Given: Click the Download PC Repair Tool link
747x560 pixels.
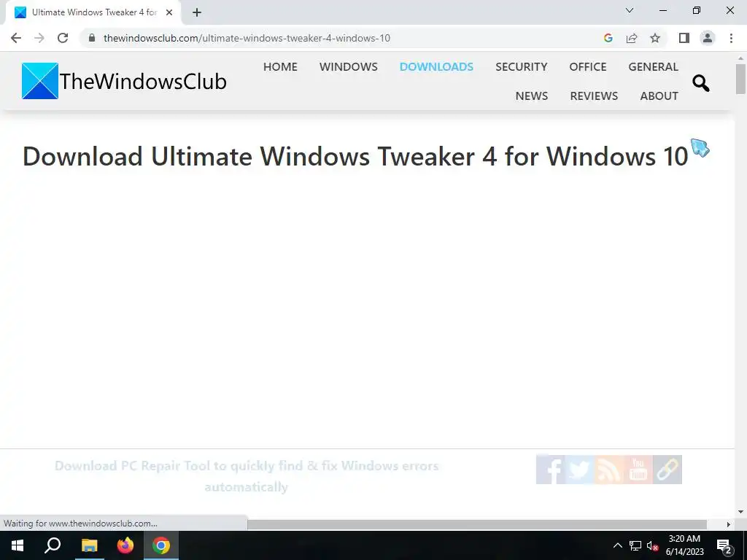Looking at the screenshot, I should pyautogui.click(x=247, y=475).
